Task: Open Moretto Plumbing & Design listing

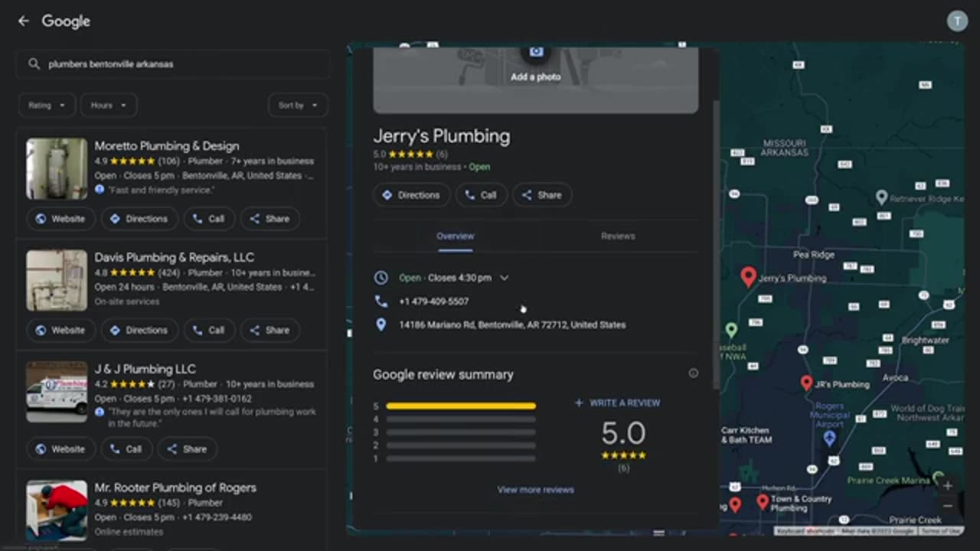Action: point(167,146)
